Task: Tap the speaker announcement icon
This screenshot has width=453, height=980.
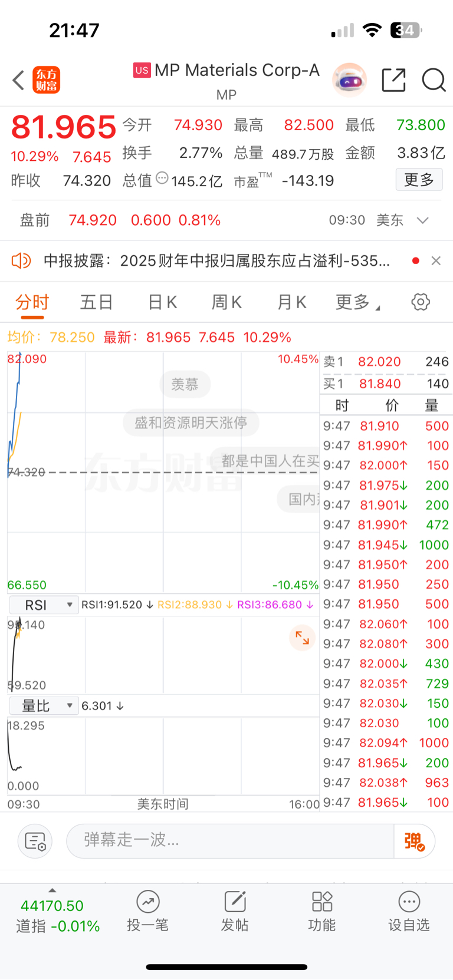Action: click(x=21, y=260)
